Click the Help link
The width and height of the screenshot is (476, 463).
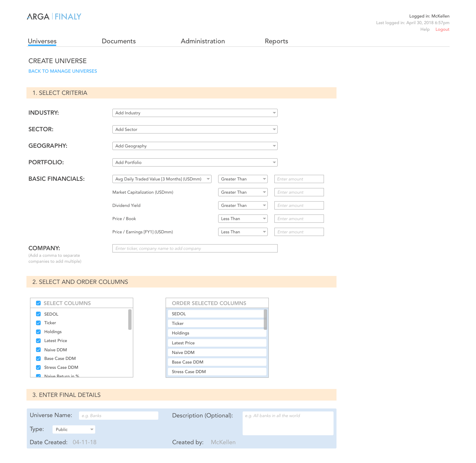click(x=425, y=29)
